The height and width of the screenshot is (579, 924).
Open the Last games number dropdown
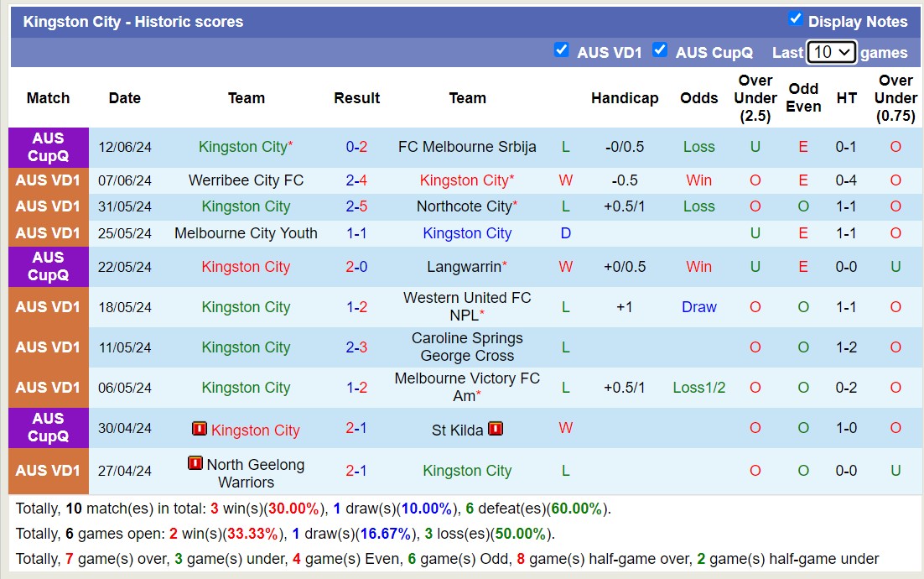(x=829, y=51)
